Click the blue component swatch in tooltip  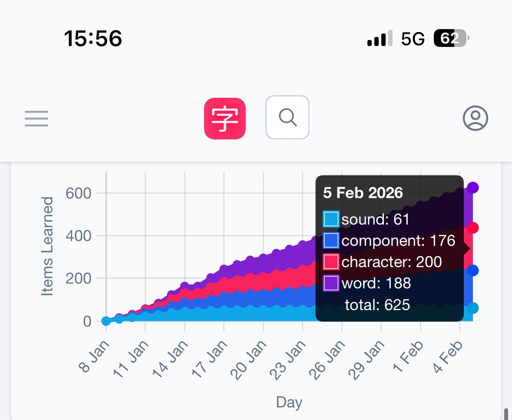(331, 241)
